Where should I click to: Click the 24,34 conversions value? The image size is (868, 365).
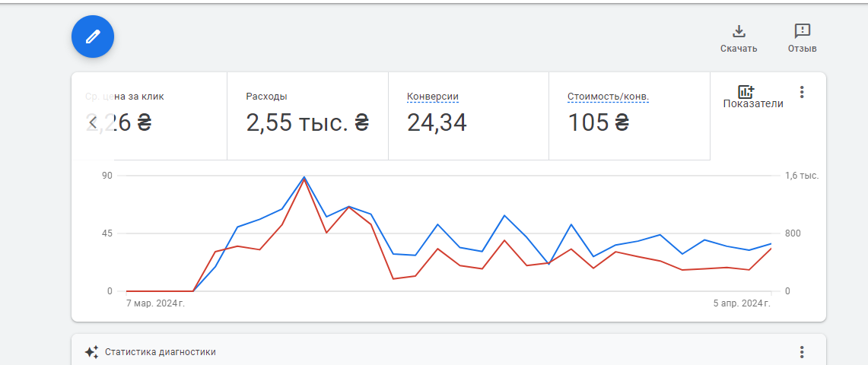(437, 122)
